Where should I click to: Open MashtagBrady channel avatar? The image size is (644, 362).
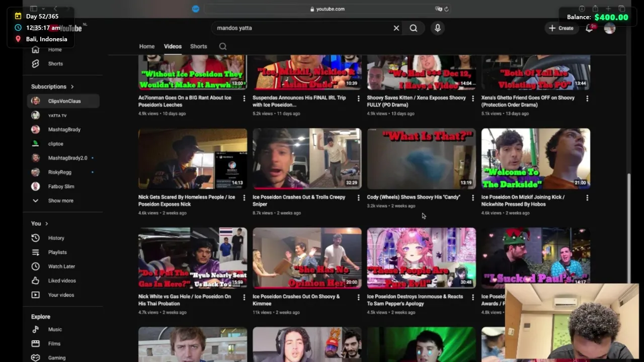pyautogui.click(x=35, y=129)
